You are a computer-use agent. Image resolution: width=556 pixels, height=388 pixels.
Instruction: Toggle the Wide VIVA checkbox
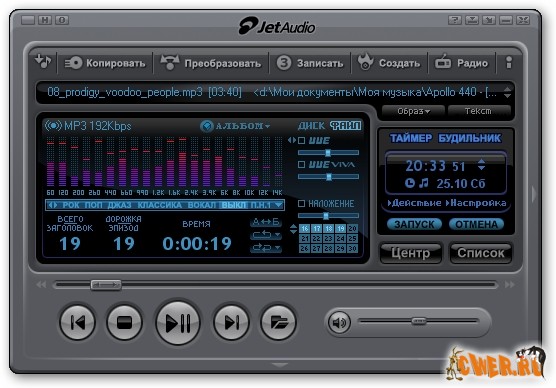point(301,165)
